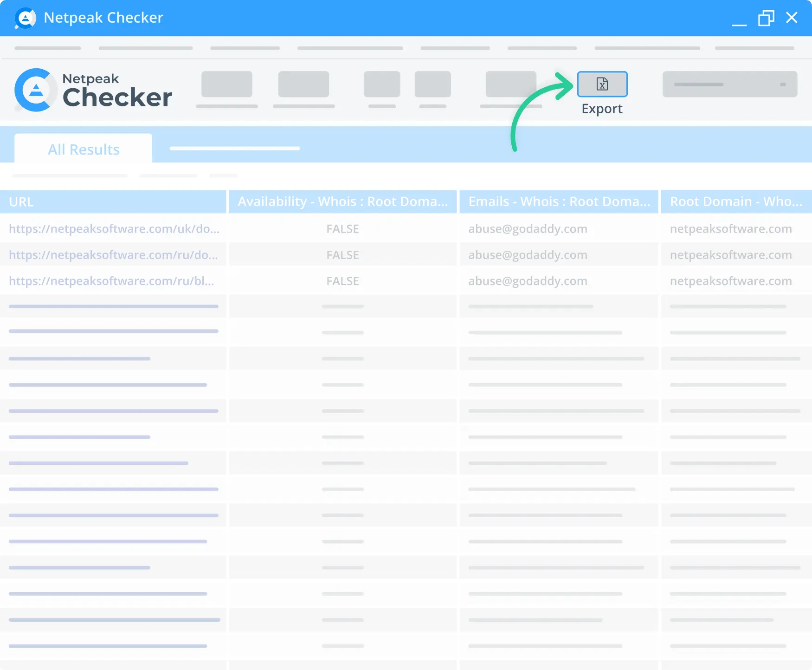Click the Export spreadsheet icon button

point(602,84)
